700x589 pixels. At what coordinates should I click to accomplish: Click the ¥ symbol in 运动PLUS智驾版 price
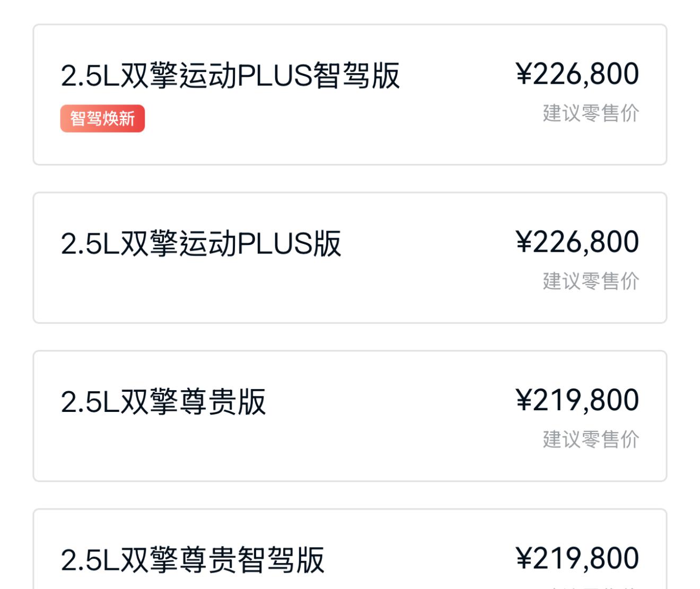(x=523, y=74)
